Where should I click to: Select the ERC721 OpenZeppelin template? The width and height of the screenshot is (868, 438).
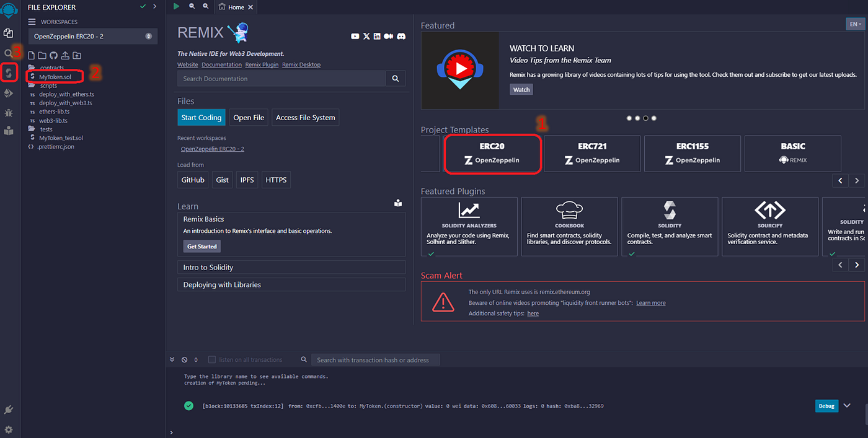pyautogui.click(x=592, y=154)
